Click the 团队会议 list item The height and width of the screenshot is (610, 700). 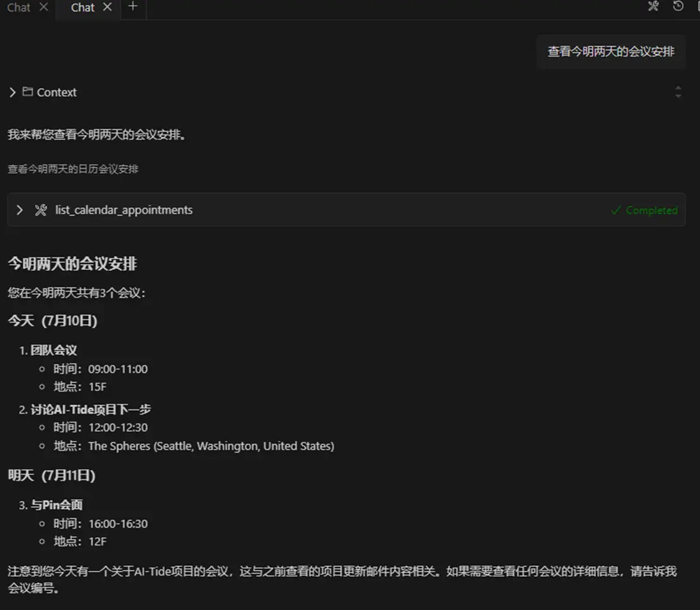tap(54, 351)
